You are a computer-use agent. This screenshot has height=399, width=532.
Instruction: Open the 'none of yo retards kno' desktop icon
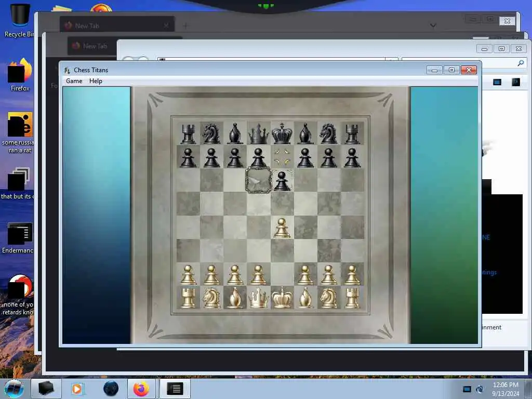pos(19,295)
